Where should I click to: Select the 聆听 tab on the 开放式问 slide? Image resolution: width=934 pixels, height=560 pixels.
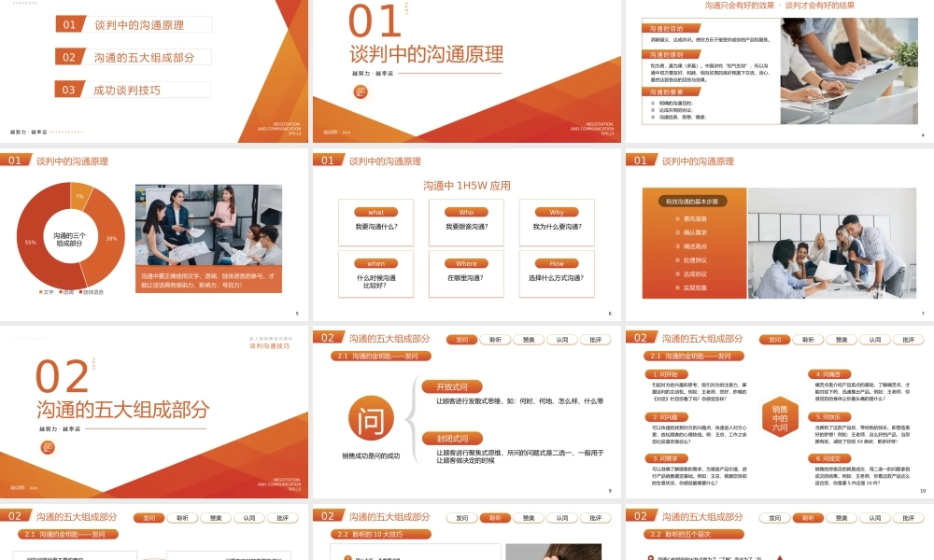(x=495, y=340)
